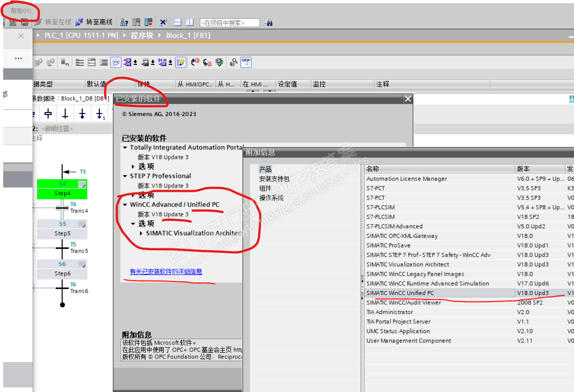The width and height of the screenshot is (574, 392).
Task: Click the third row-view icon in editor toolbar
Action: coord(104,62)
